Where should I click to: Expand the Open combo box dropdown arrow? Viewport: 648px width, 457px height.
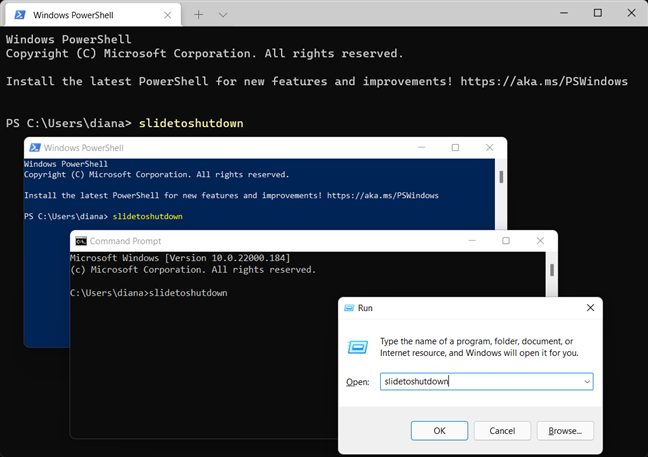(587, 381)
